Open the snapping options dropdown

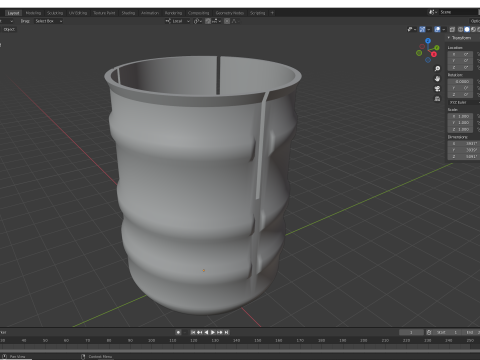point(216,21)
